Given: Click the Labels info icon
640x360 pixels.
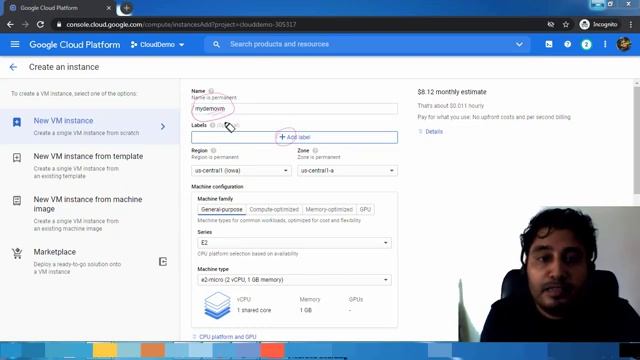Looking at the screenshot, I should tap(212, 125).
